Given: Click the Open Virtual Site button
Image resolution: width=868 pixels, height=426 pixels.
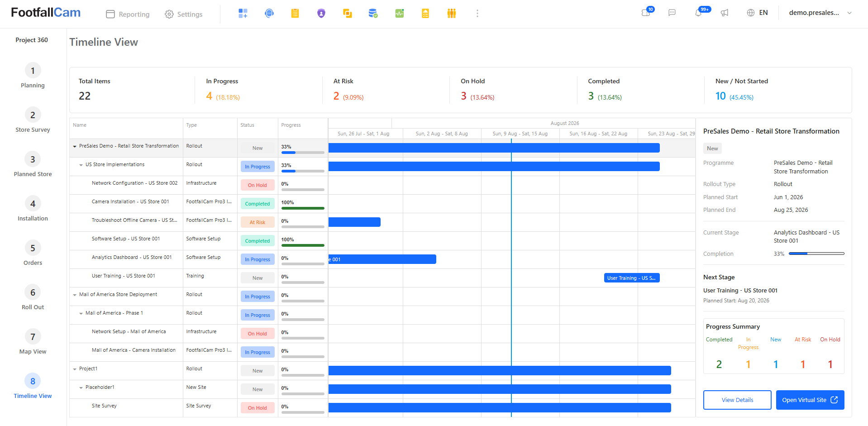Looking at the screenshot, I should click(x=810, y=400).
